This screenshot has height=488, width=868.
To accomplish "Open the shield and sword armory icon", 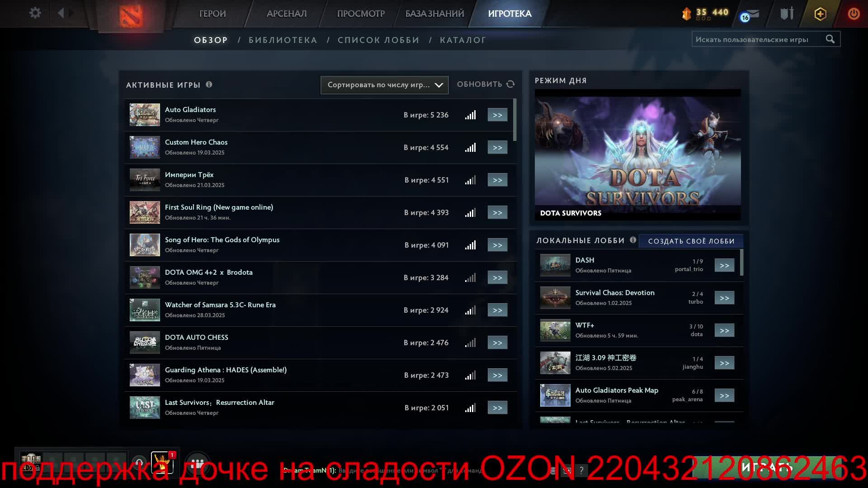I will (x=787, y=14).
